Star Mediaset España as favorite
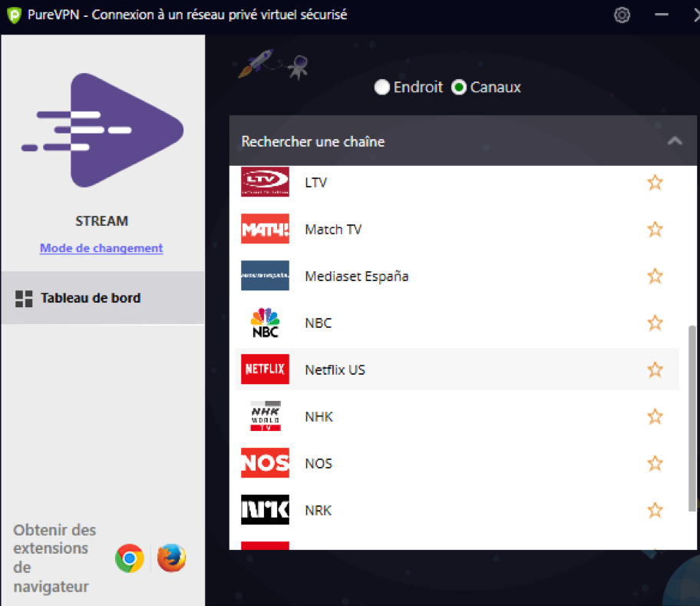700x606 pixels. pos(655,276)
